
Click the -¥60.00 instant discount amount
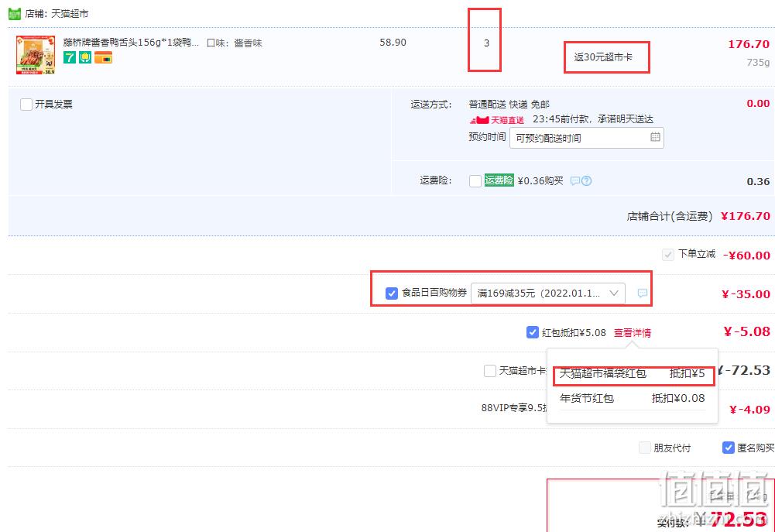[746, 255]
